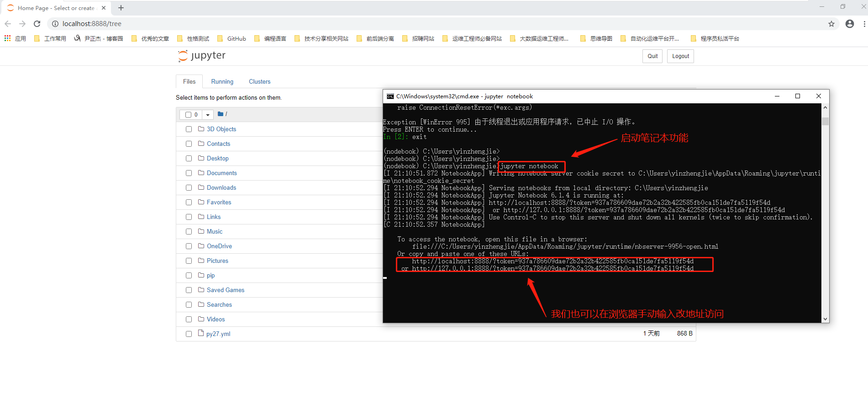The image size is (868, 416).
Task: Go back with browser back arrow
Action: [x=8, y=24]
